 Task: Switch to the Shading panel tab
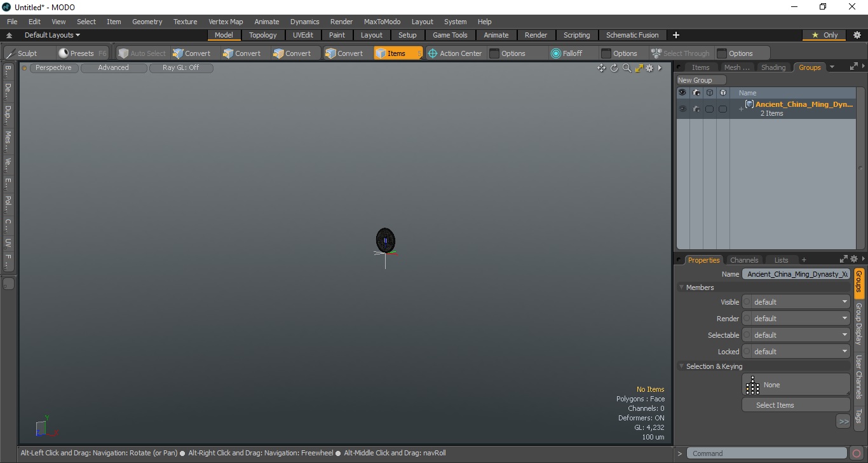(x=773, y=67)
